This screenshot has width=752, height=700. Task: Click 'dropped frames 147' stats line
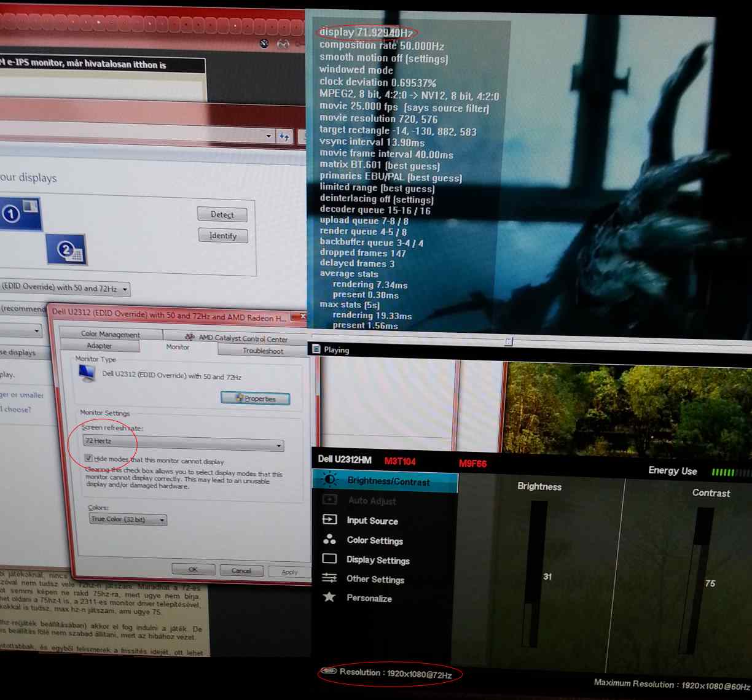click(x=363, y=252)
